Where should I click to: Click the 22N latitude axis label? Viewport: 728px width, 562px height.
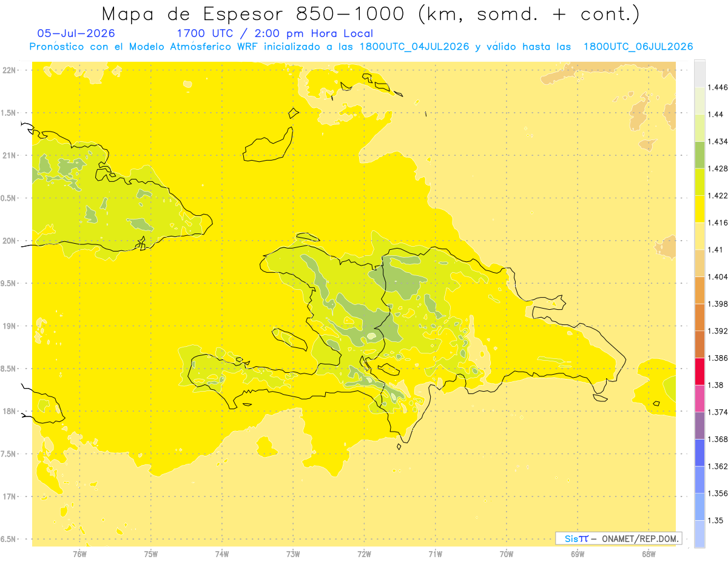8,70
